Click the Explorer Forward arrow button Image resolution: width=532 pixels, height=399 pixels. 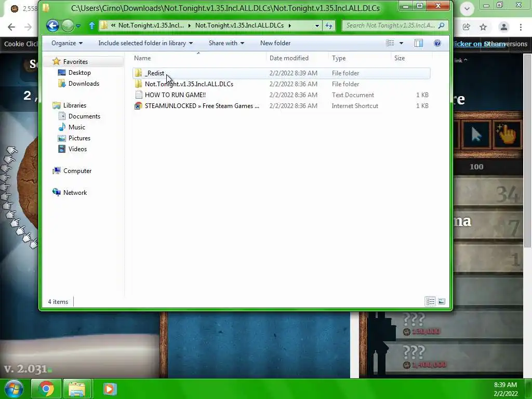coord(68,25)
